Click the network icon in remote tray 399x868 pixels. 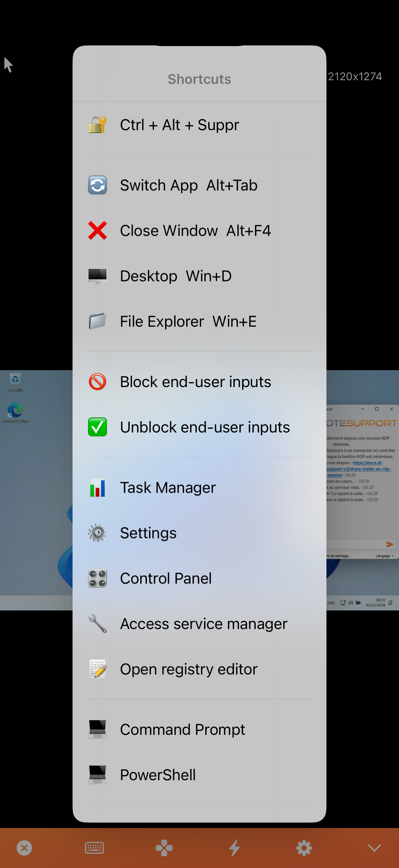[x=343, y=603]
